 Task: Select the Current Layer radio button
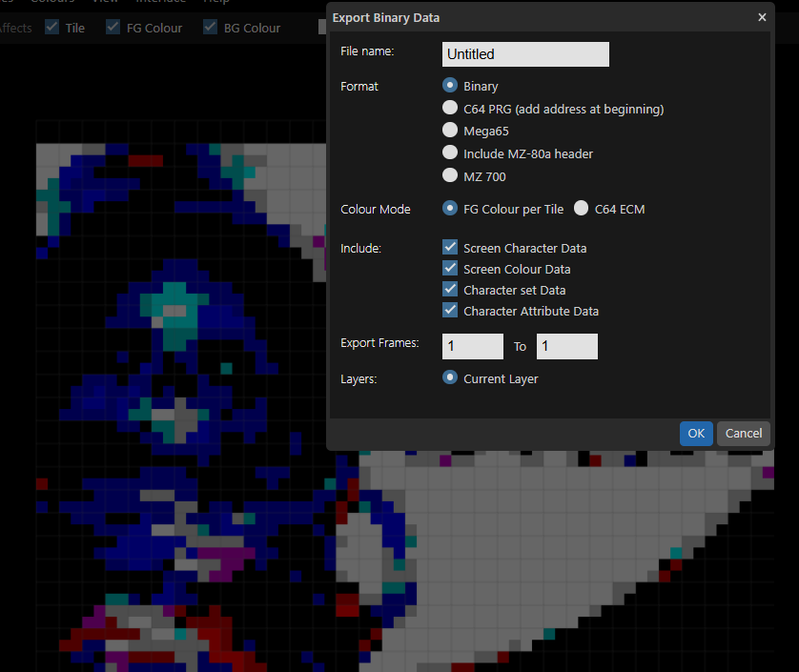coord(450,377)
